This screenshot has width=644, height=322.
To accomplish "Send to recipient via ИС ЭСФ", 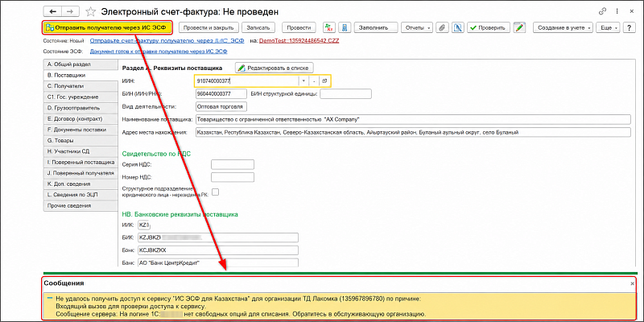I will [107, 28].
